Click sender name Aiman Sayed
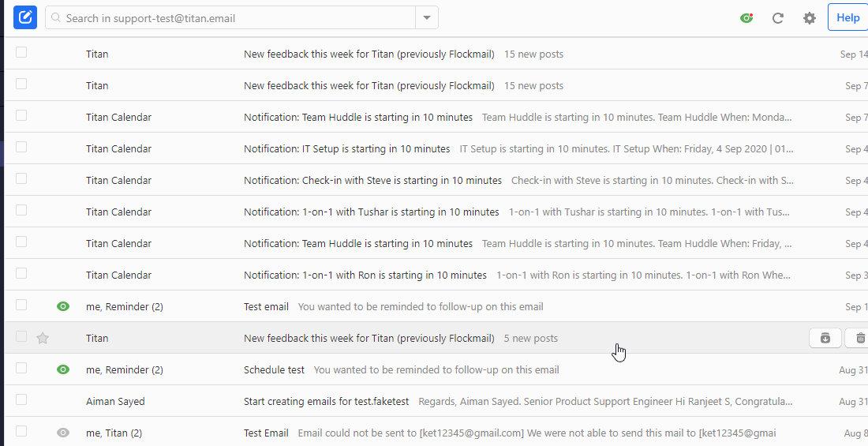868x446 pixels. pyautogui.click(x=115, y=401)
